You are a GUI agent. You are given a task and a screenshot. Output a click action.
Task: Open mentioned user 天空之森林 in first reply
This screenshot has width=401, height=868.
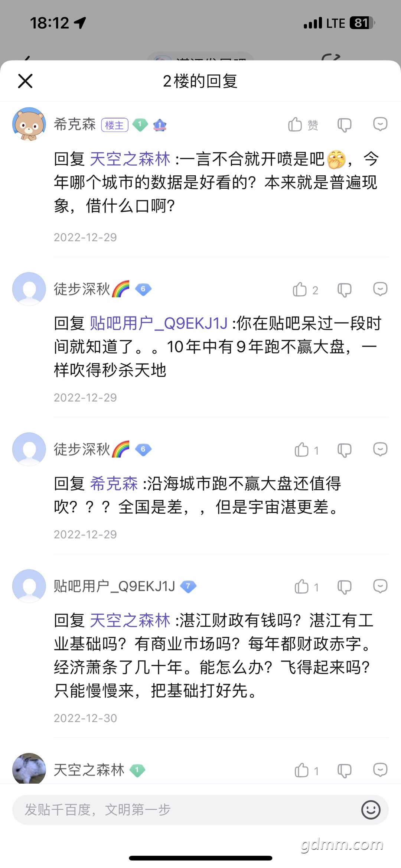tap(130, 159)
